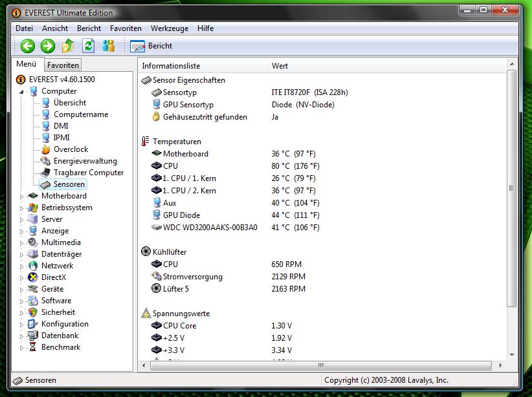Viewport: 532px width, 397px height.
Task: Open the Bericht menu in the menu bar
Action: coord(89,28)
